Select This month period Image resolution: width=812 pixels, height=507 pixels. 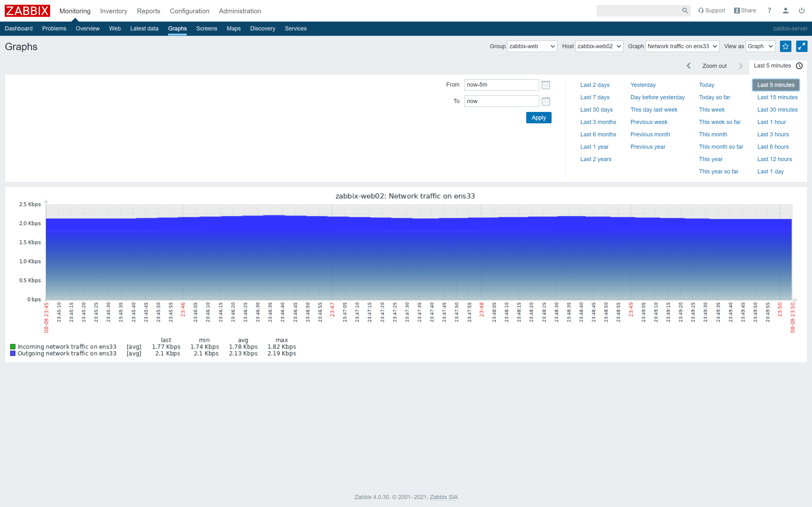(x=713, y=134)
